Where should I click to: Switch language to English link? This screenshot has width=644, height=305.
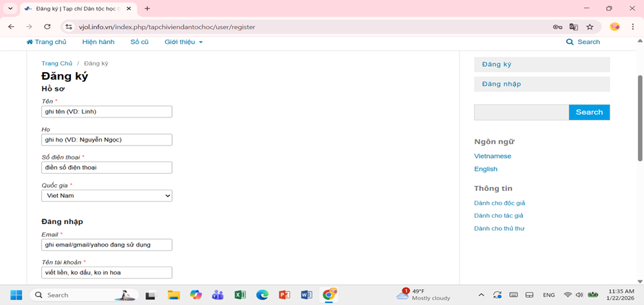pyautogui.click(x=485, y=169)
